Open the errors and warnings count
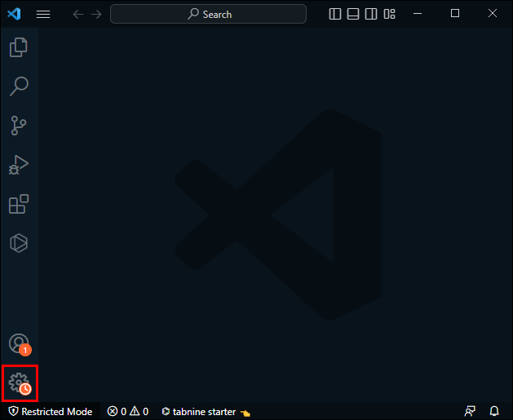This screenshot has height=420, width=513. (128, 412)
